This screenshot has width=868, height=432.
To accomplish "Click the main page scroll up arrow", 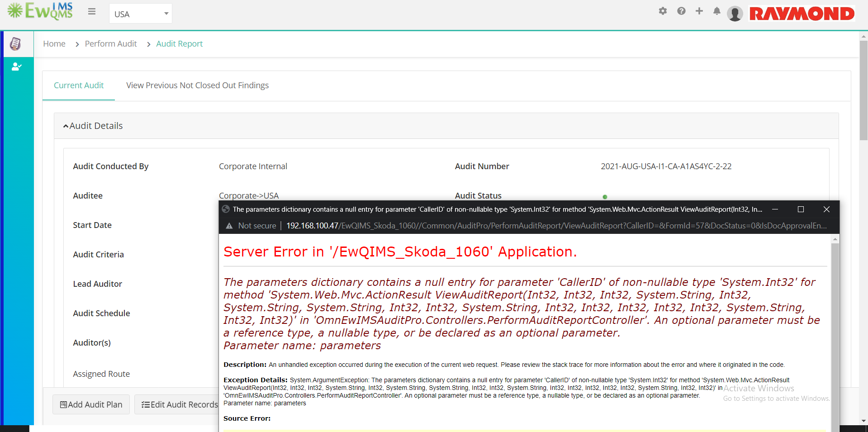I will pos(863,36).
